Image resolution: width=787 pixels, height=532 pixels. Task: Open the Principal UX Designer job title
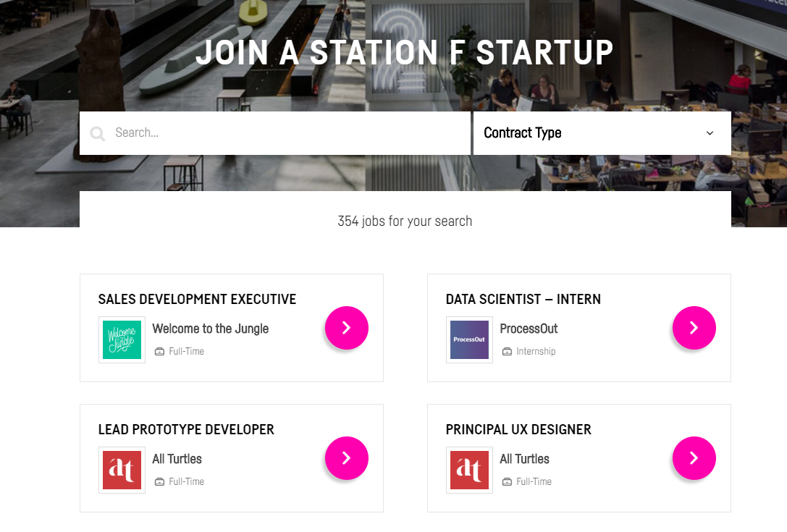pos(518,429)
